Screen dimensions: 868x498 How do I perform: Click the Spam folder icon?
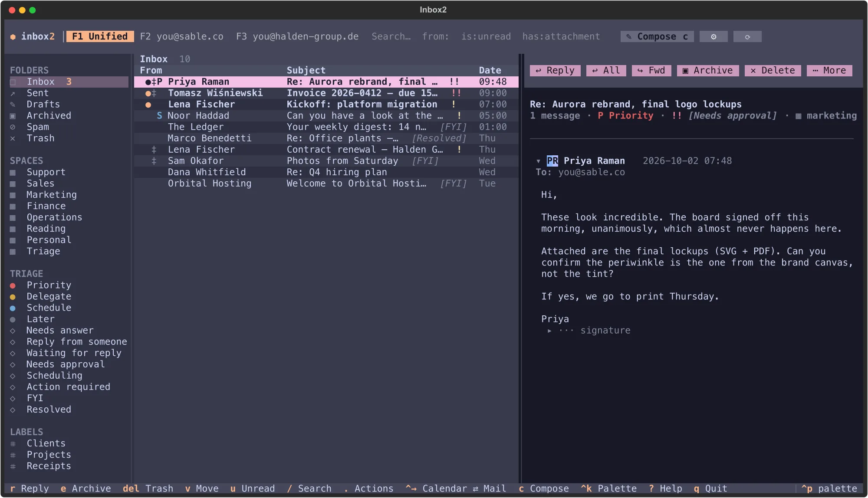click(x=13, y=127)
